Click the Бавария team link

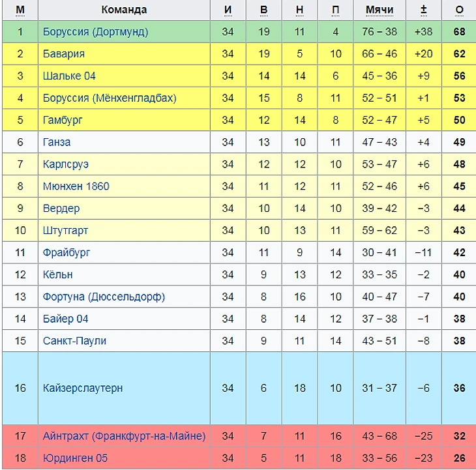(x=64, y=53)
